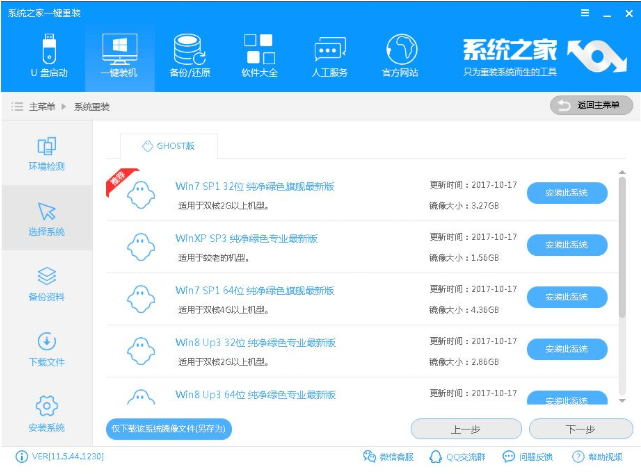Click 仅下载该系统镜像文件 download-only button
Viewport: 641px width, 474px height.
169,429
